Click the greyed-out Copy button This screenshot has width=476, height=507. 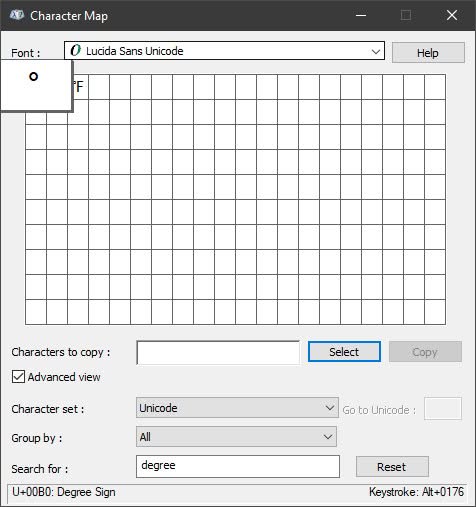(x=425, y=352)
